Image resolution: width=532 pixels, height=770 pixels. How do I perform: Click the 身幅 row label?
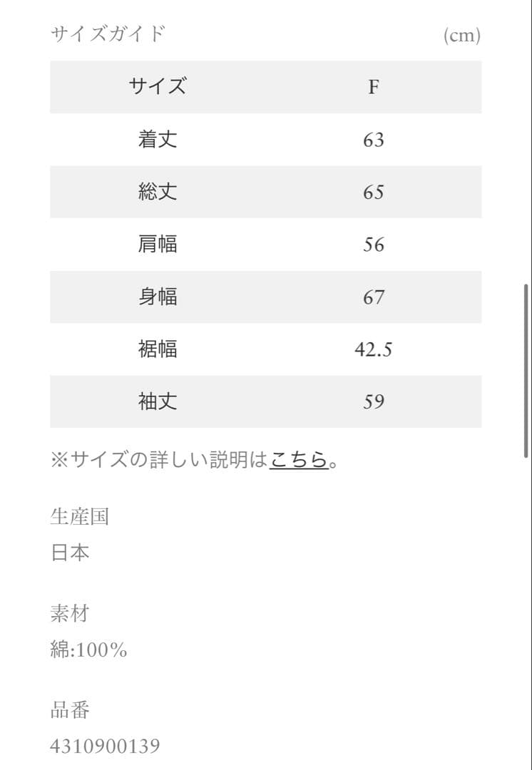click(158, 297)
